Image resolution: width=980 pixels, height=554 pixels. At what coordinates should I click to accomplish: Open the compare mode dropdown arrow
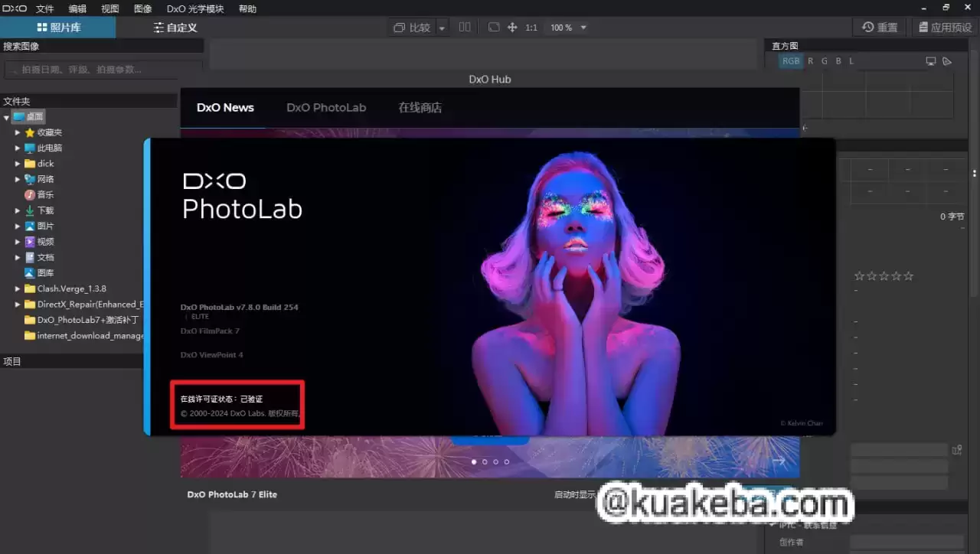coord(442,28)
